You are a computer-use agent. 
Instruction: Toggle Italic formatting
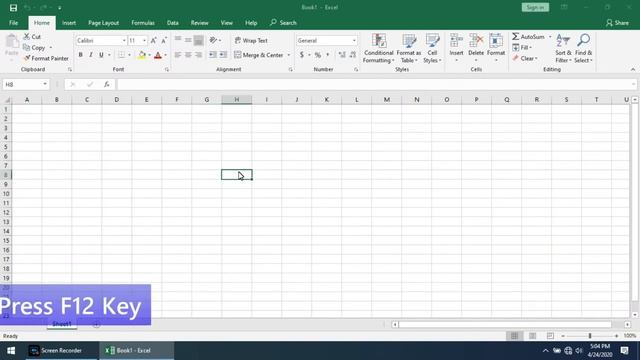coord(91,55)
